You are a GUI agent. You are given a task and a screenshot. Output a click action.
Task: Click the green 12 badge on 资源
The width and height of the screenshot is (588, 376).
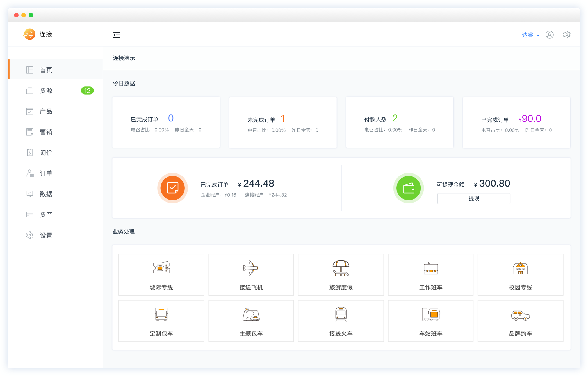point(87,90)
